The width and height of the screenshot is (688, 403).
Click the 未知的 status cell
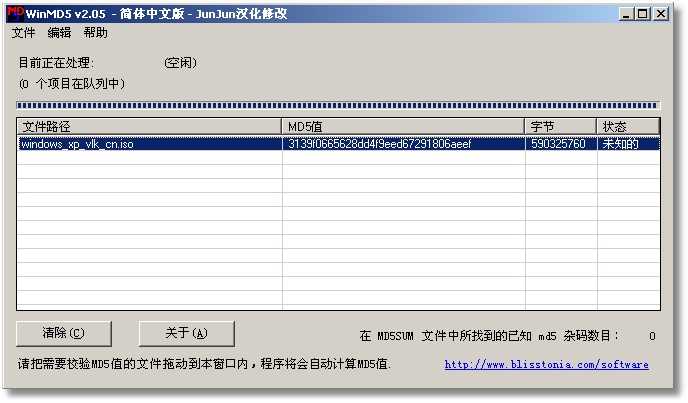point(620,144)
